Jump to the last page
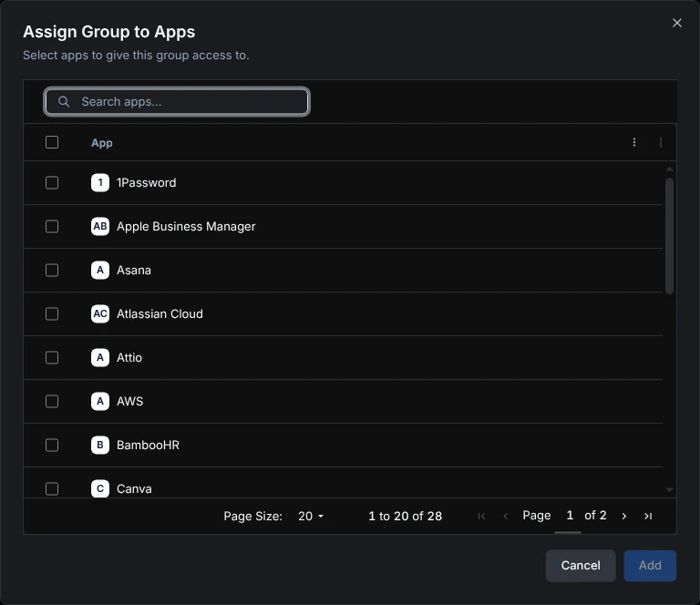Viewport: 700px width, 605px height. pyautogui.click(x=648, y=517)
